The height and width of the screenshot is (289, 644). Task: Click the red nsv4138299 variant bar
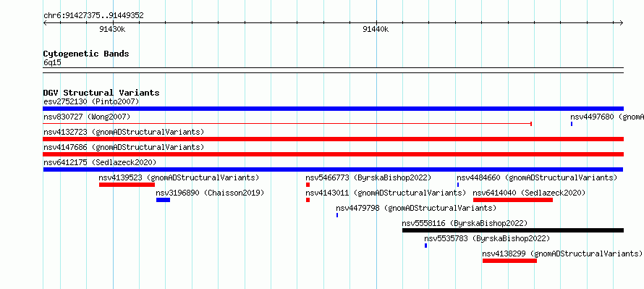tap(509, 261)
